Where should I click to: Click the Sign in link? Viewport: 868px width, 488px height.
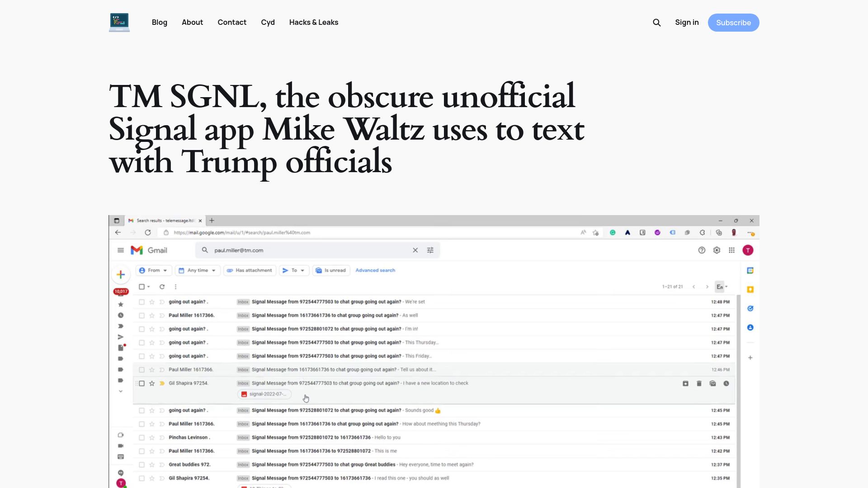(x=687, y=22)
